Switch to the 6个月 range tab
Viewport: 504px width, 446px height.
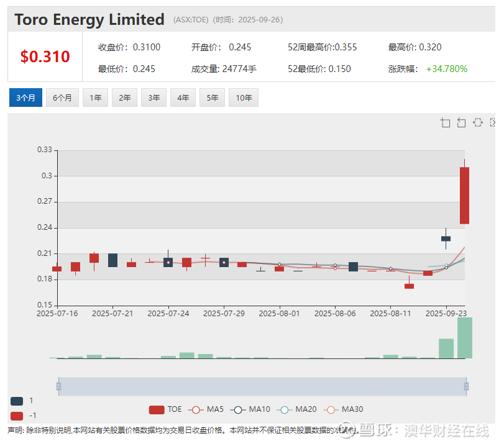(x=62, y=98)
